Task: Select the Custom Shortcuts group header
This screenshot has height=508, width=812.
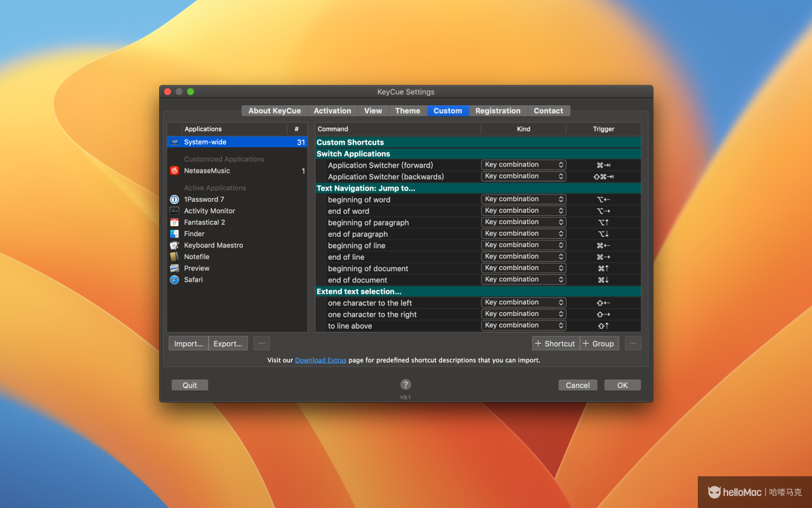Action: point(478,142)
